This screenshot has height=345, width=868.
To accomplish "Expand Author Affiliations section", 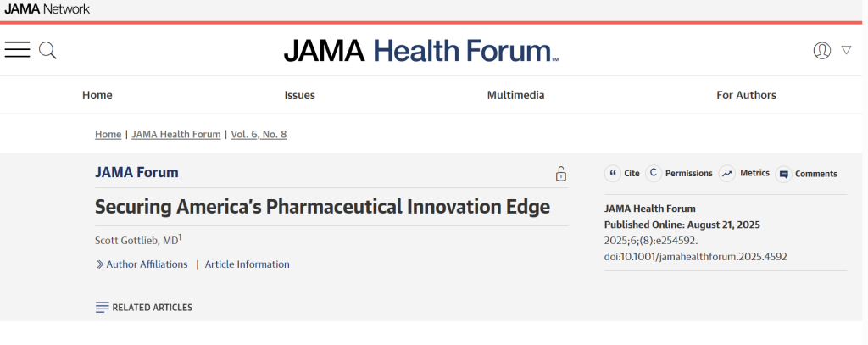I will pyautogui.click(x=146, y=264).
